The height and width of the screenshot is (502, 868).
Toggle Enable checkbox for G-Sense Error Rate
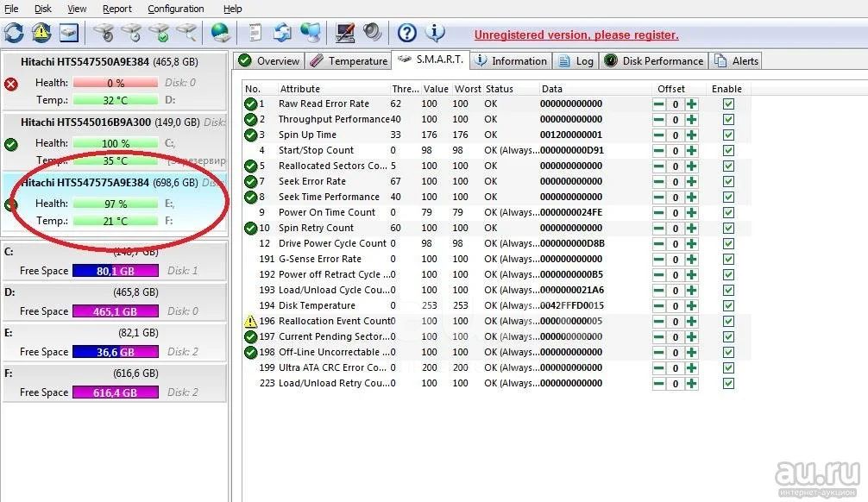pos(728,259)
